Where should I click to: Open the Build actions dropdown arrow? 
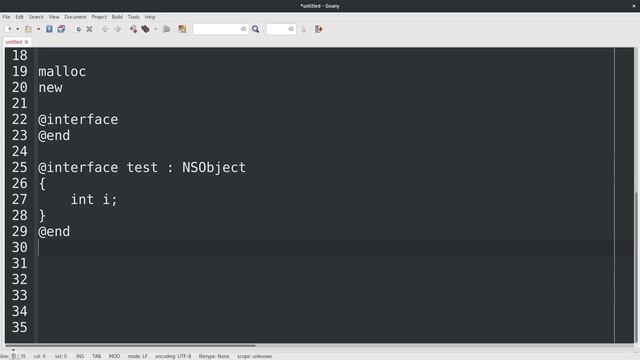(x=156, y=29)
